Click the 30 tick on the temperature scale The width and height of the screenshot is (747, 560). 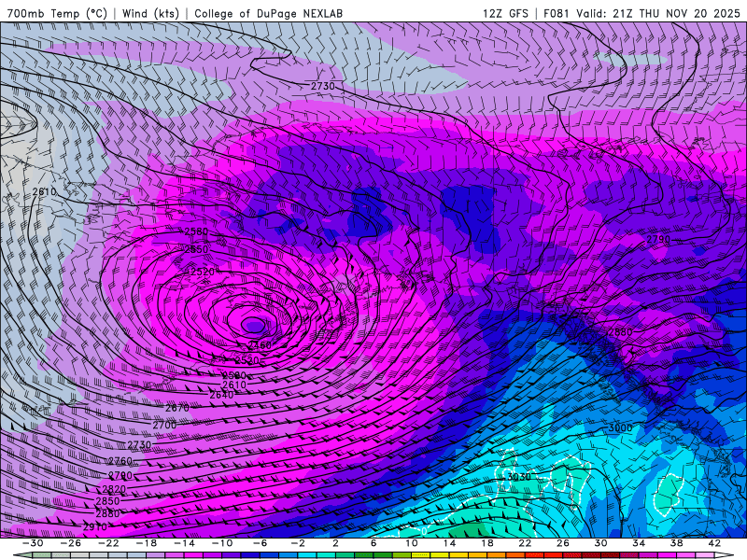[x=600, y=543]
